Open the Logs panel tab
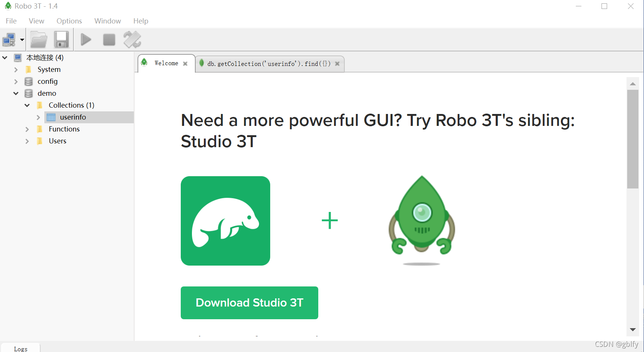The width and height of the screenshot is (644, 352). [x=21, y=349]
